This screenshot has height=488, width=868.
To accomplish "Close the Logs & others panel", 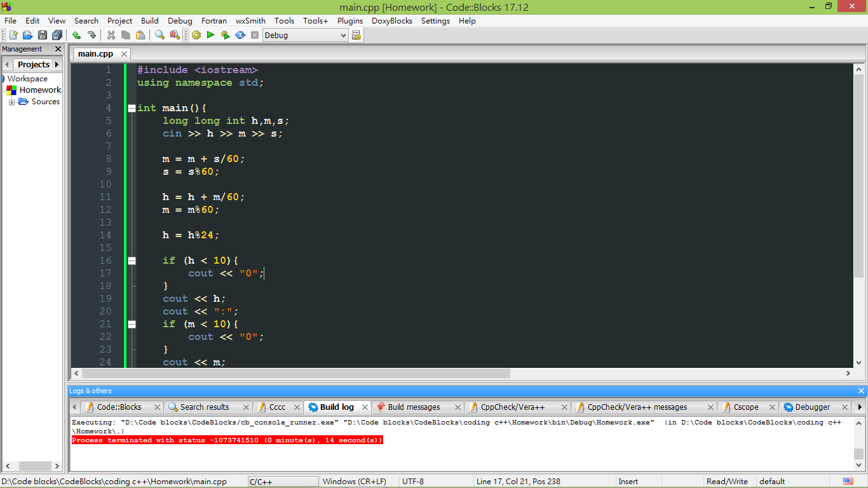I will [x=861, y=391].
